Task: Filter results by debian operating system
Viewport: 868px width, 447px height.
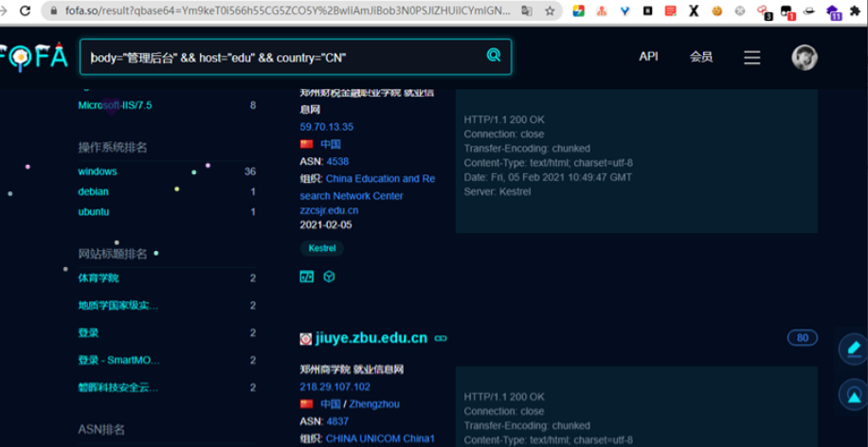Action: (93, 191)
